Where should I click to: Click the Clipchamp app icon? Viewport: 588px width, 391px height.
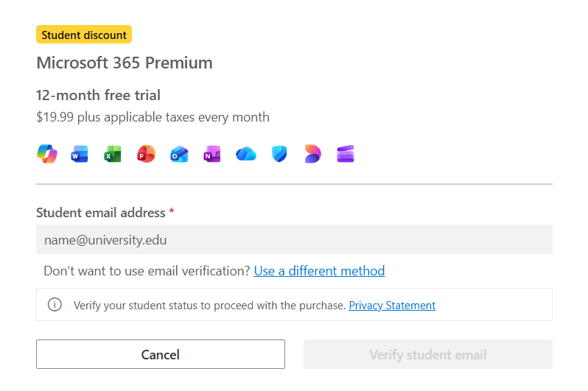(346, 155)
